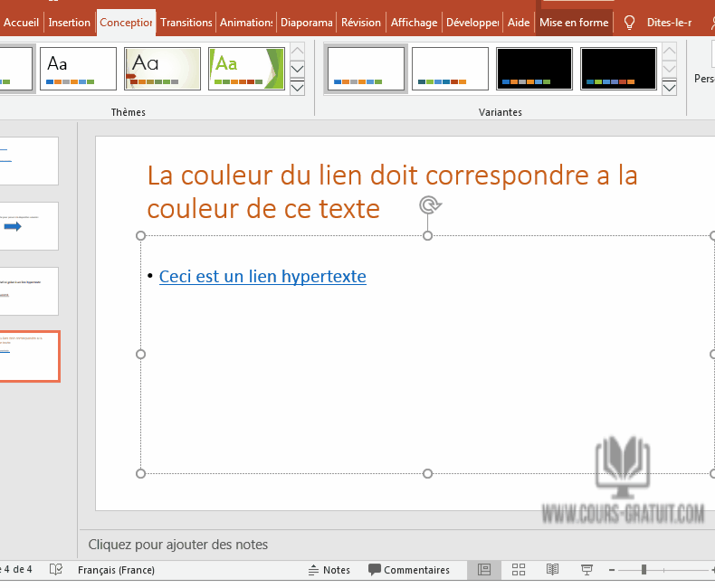
Task: Switch to Slide Sorter view
Action: [x=519, y=570]
